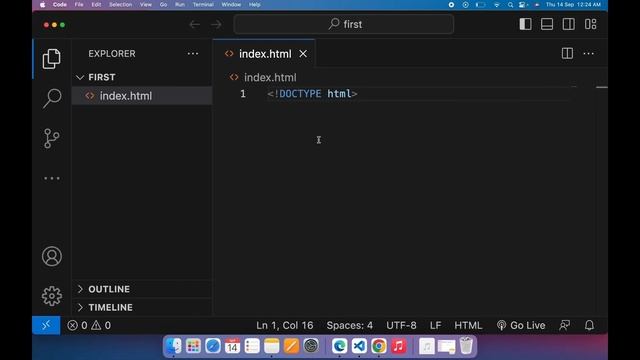Click line number 1 in the gutter
Viewport: 640px width, 360px height.
[x=243, y=94]
